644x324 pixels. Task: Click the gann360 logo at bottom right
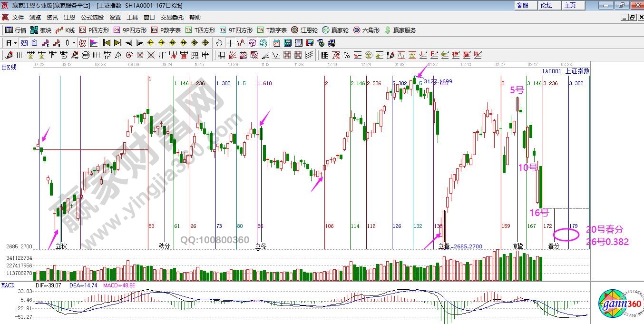point(617,305)
